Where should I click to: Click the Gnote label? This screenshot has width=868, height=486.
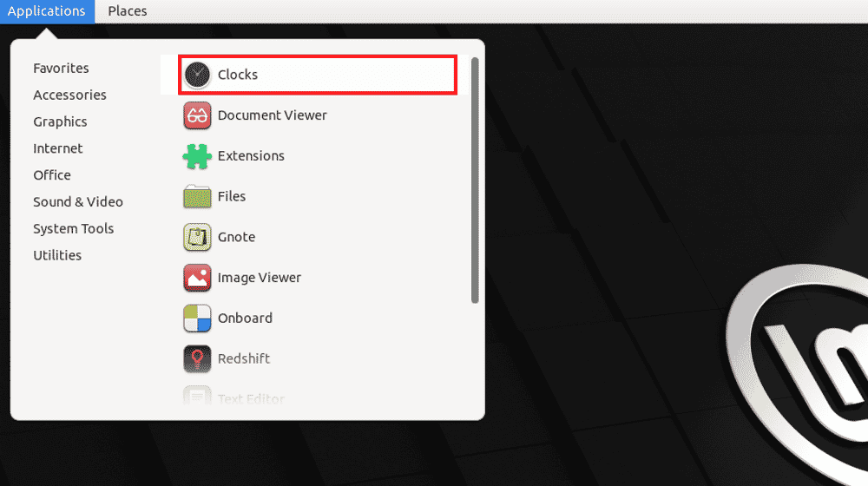click(x=236, y=237)
